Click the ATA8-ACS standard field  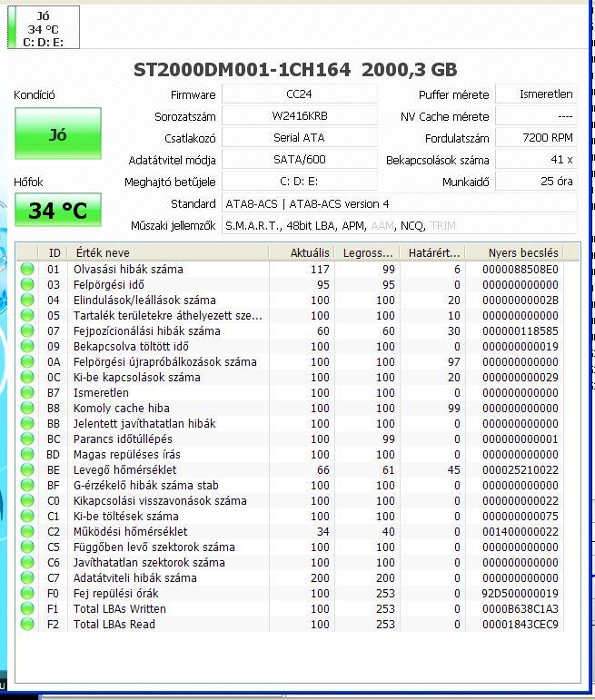[400, 203]
